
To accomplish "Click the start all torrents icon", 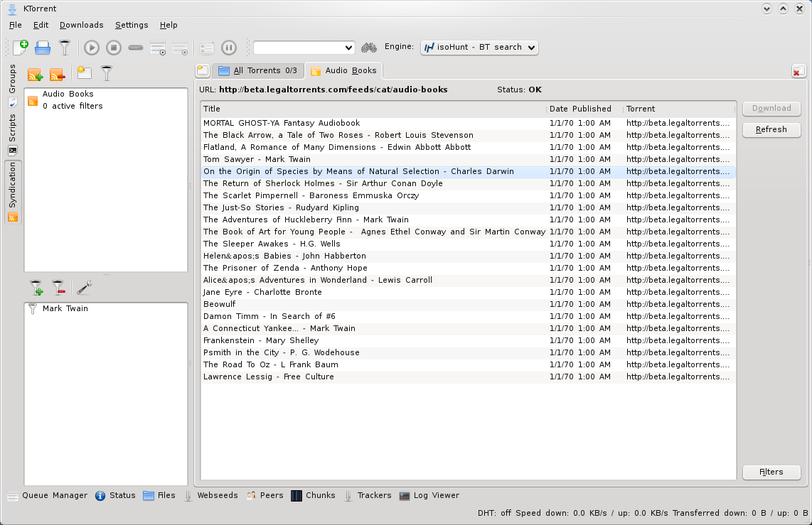I will coord(157,48).
